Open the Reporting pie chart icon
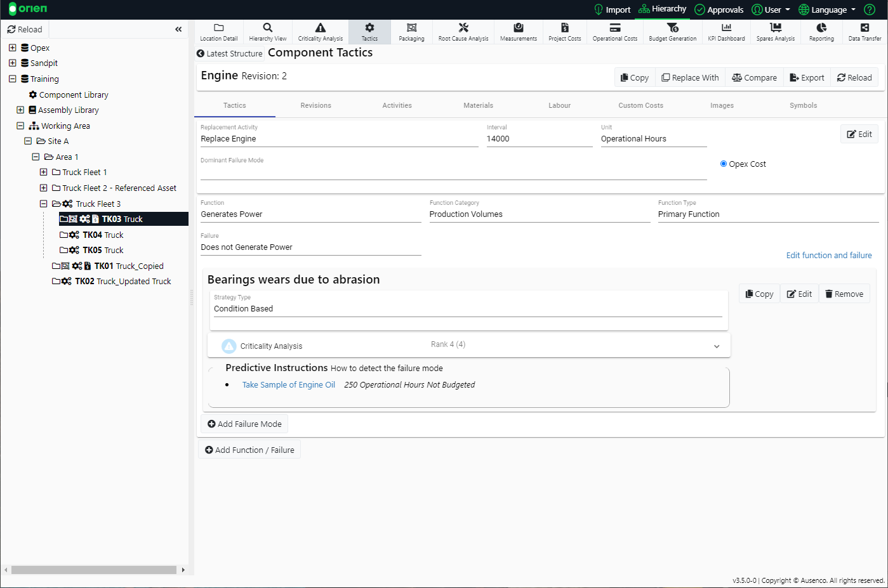888x588 pixels. (x=821, y=31)
